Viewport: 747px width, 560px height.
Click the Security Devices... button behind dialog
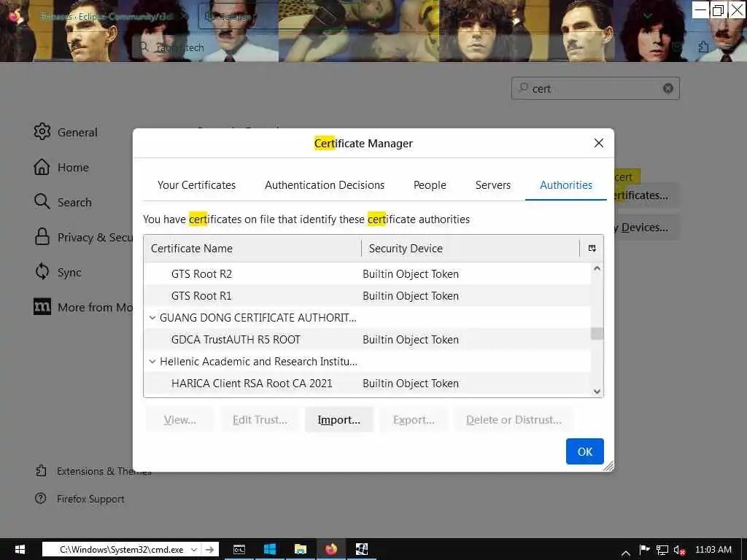(x=645, y=227)
